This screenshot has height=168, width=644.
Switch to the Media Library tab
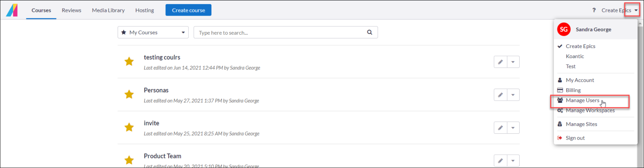108,10
